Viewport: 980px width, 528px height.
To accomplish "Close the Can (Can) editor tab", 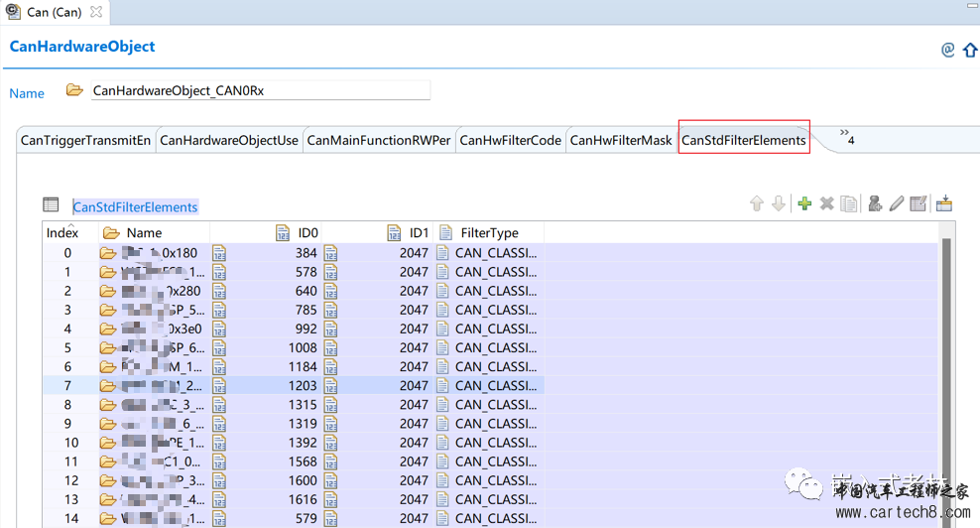I will point(95,12).
